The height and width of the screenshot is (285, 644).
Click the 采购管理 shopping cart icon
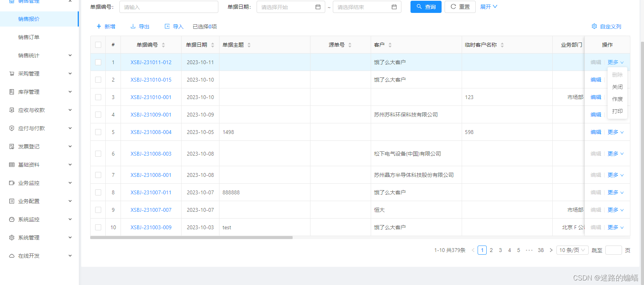tap(12, 74)
